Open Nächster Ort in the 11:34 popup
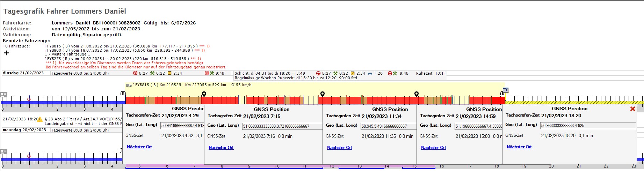 339,148
